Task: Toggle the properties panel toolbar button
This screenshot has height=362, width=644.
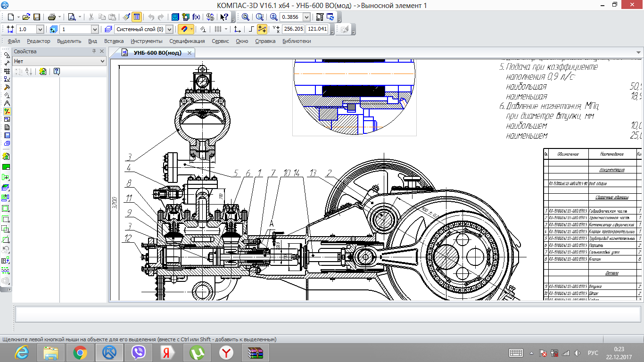Action: (136, 17)
